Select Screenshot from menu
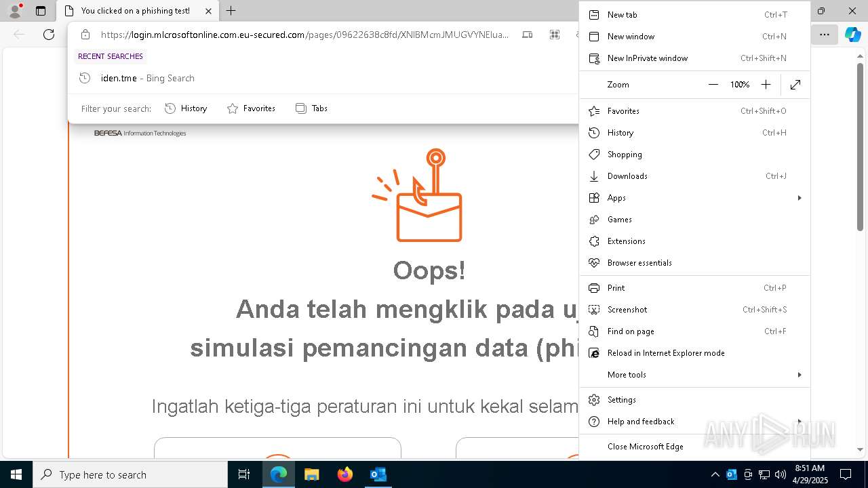The width and height of the screenshot is (868, 488). pos(694,310)
